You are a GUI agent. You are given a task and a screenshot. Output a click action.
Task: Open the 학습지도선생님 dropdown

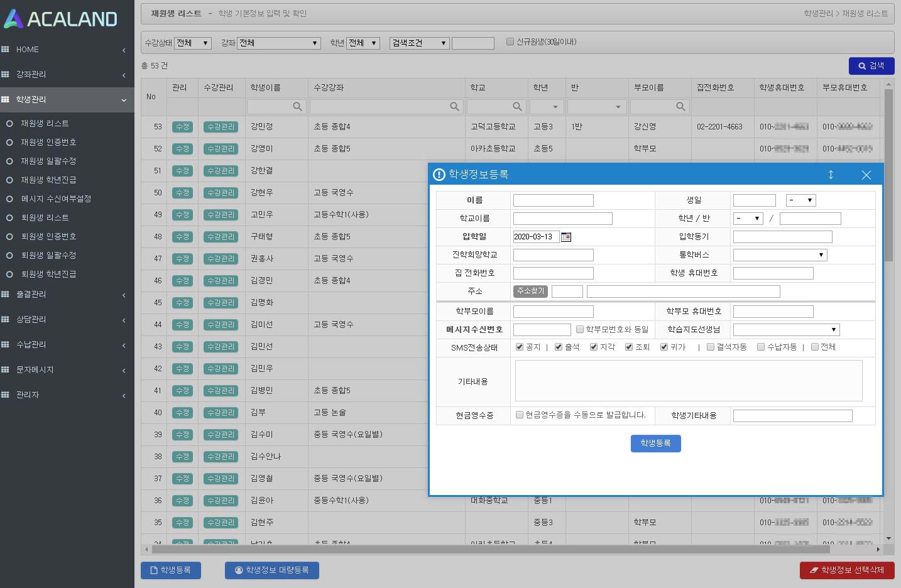coord(787,330)
